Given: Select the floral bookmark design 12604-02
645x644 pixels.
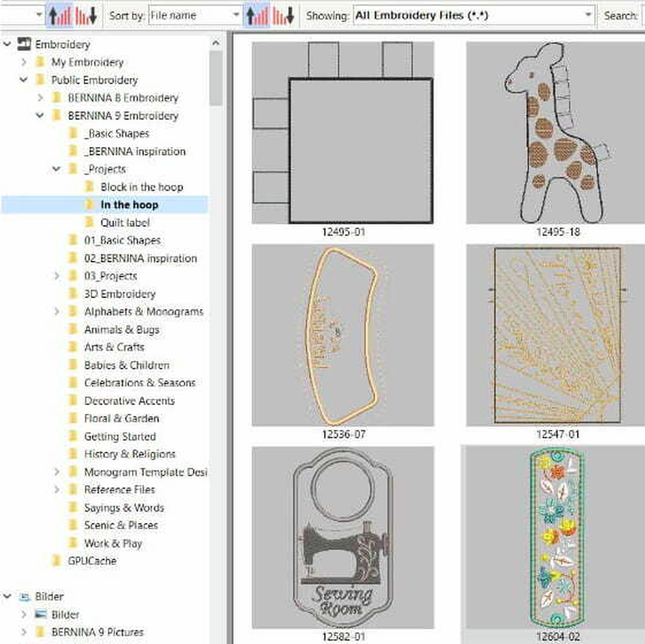Looking at the screenshot, I should (557, 537).
